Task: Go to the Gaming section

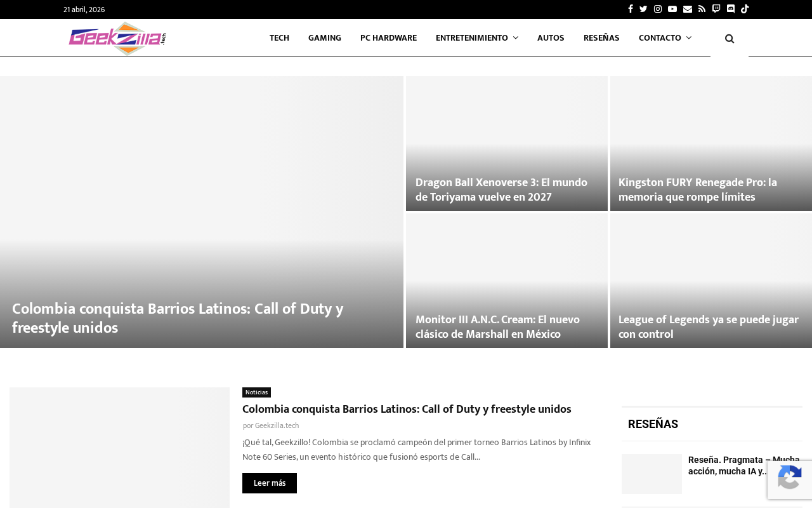Action: coord(325,38)
